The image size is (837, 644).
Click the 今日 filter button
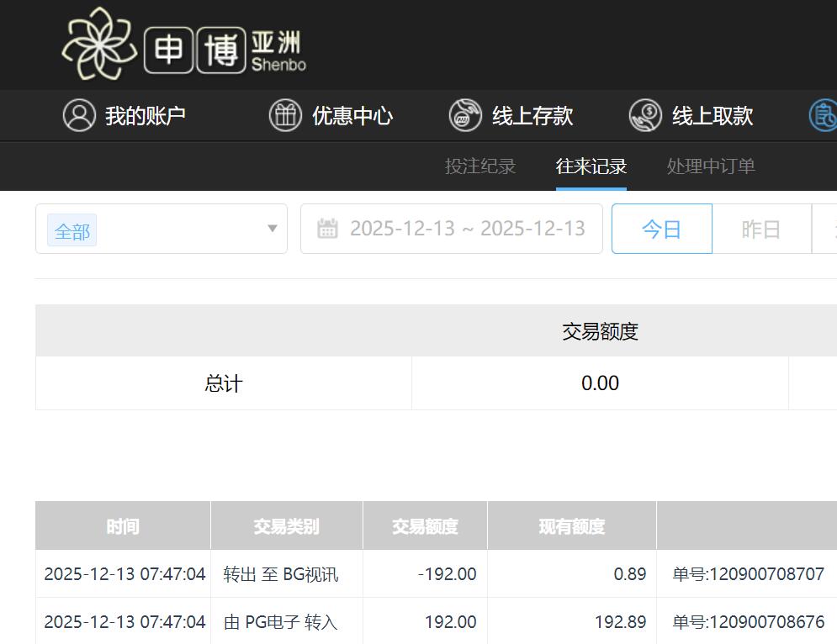(x=661, y=228)
